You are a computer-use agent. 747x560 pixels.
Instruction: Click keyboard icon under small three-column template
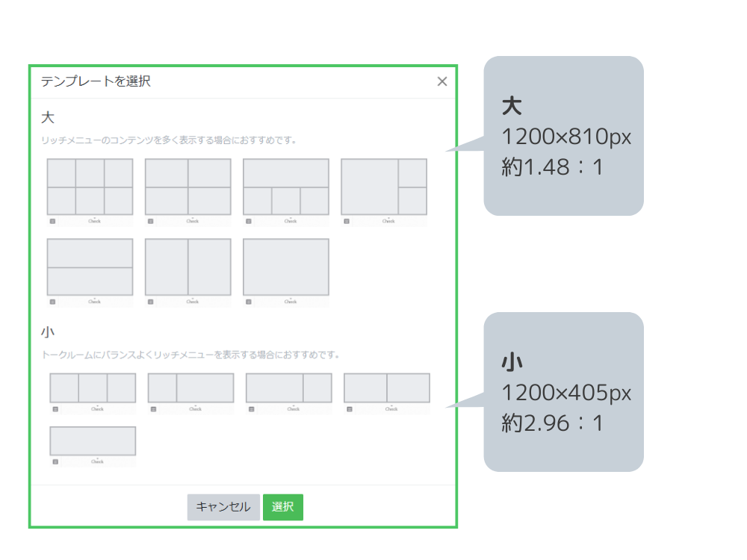coord(55,409)
